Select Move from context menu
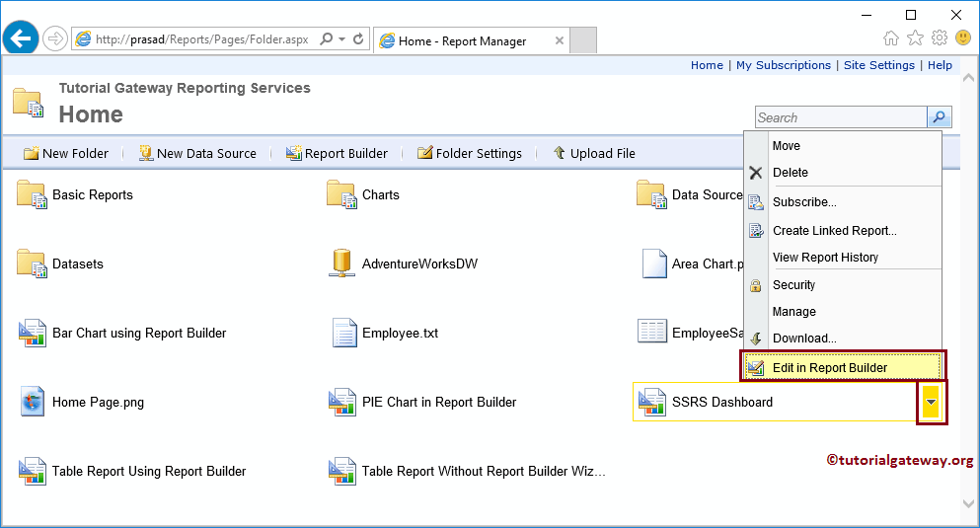Viewport: 980px width, 528px height. tap(843, 146)
